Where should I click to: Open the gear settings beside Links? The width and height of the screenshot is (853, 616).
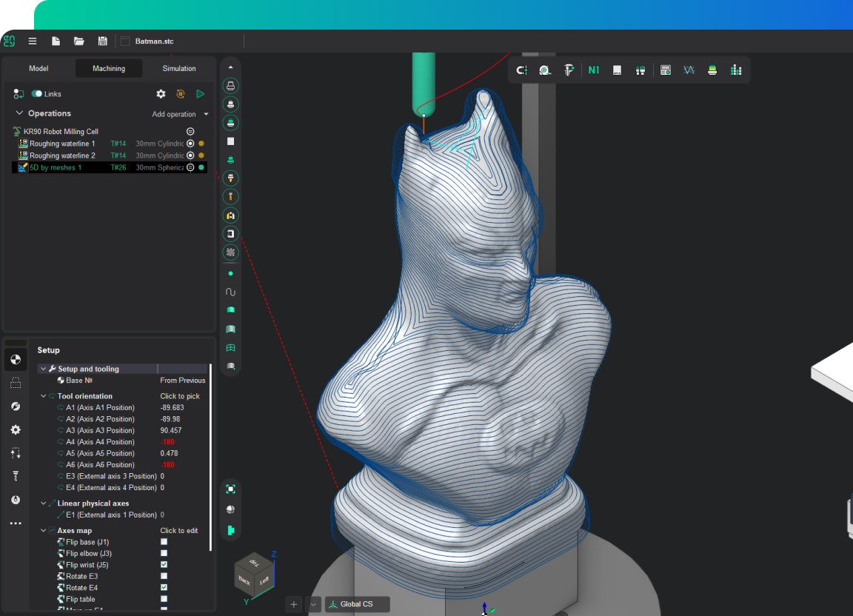(x=161, y=94)
